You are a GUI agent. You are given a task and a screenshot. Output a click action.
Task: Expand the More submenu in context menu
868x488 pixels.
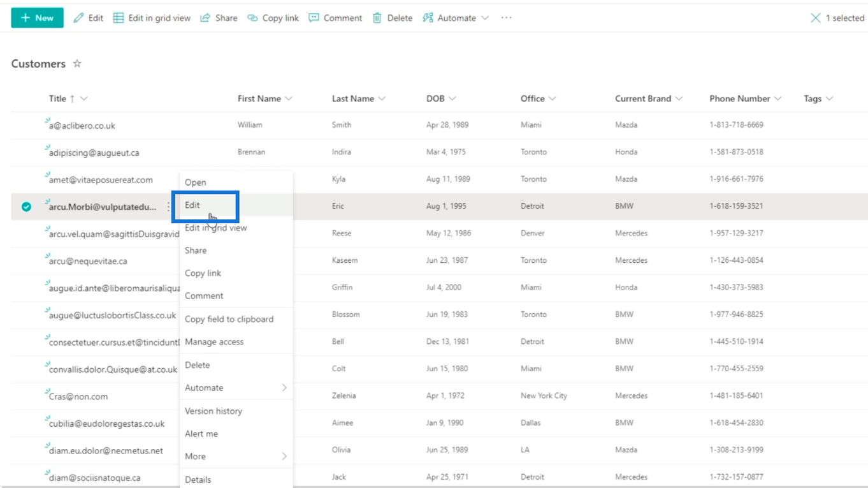point(236,457)
